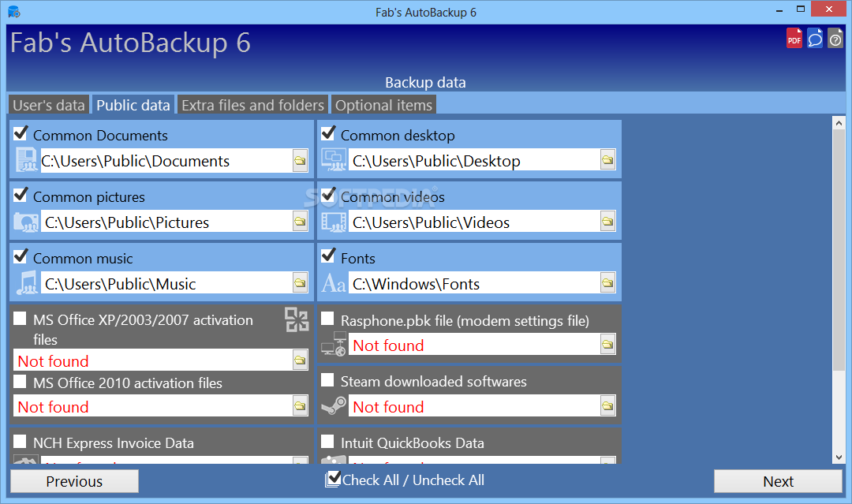852x504 pixels.
Task: Click Steam downloaded softwares Not found field
Action: tap(474, 406)
